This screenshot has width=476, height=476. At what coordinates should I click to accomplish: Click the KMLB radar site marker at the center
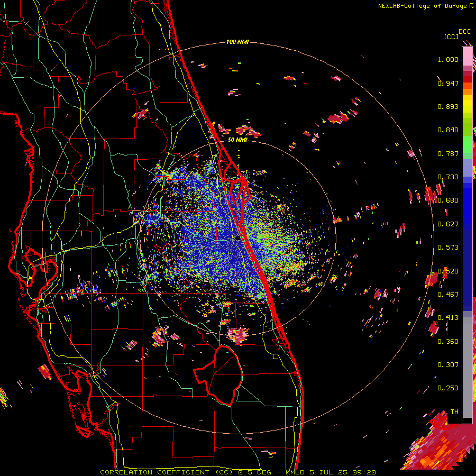tap(237, 239)
